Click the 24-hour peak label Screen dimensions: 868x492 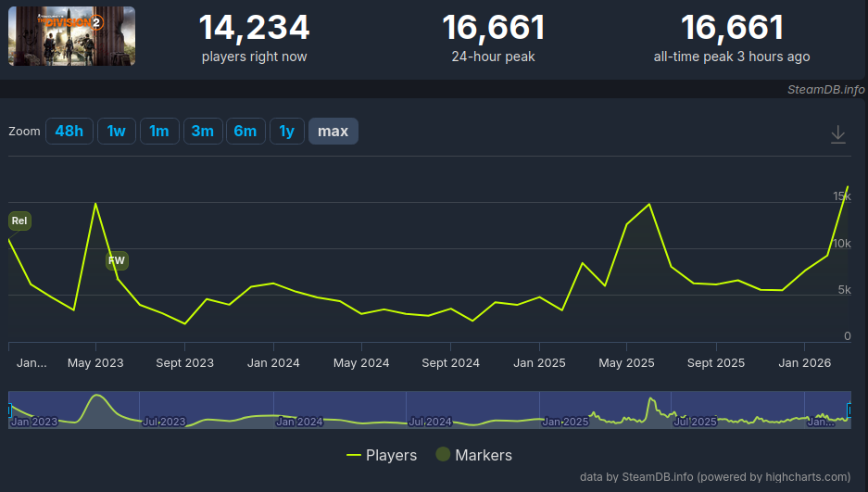(493, 57)
